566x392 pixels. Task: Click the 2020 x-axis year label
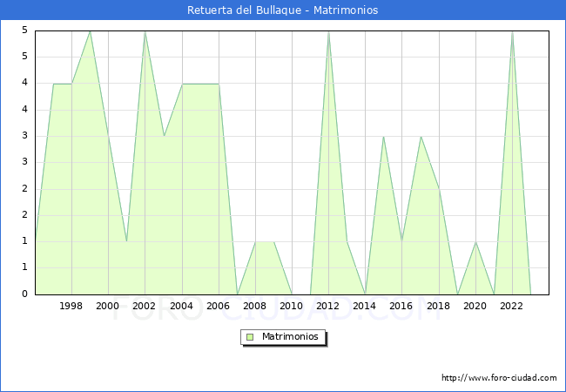(x=475, y=306)
